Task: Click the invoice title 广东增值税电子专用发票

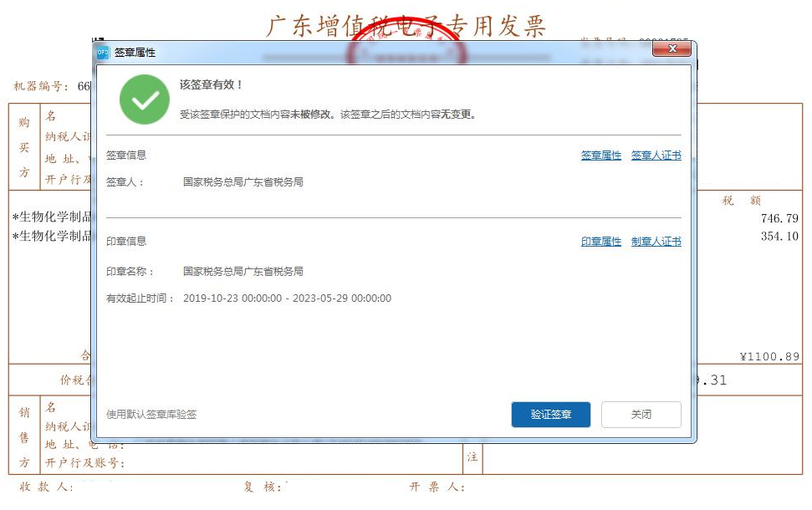Action: pyautogui.click(x=406, y=25)
